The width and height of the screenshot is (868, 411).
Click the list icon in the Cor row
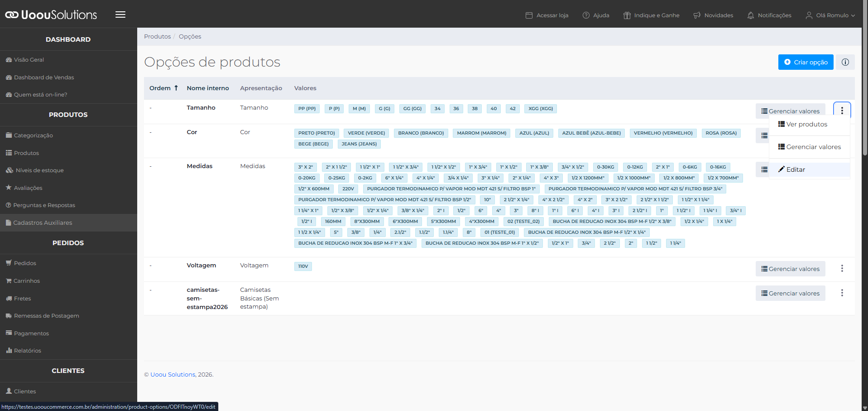(764, 135)
